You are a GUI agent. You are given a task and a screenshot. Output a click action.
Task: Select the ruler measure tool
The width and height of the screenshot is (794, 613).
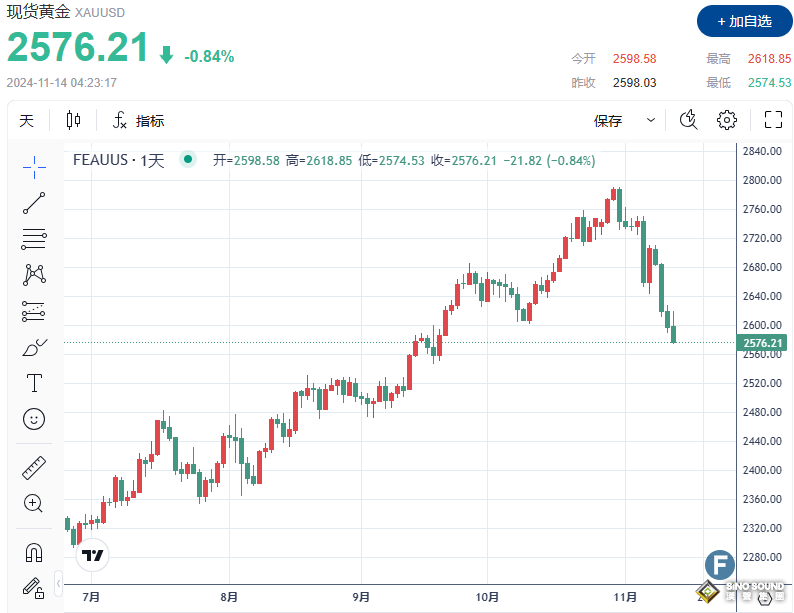tap(34, 468)
